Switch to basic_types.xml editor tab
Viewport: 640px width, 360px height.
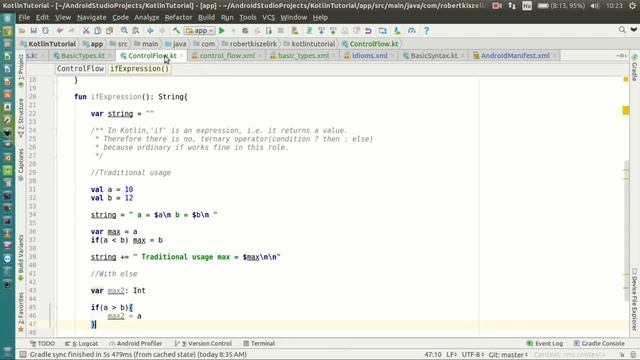303,56
